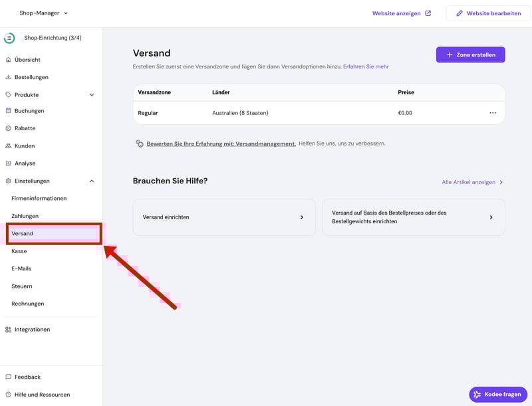Collapse the Einstellungen section chevron

[92, 181]
